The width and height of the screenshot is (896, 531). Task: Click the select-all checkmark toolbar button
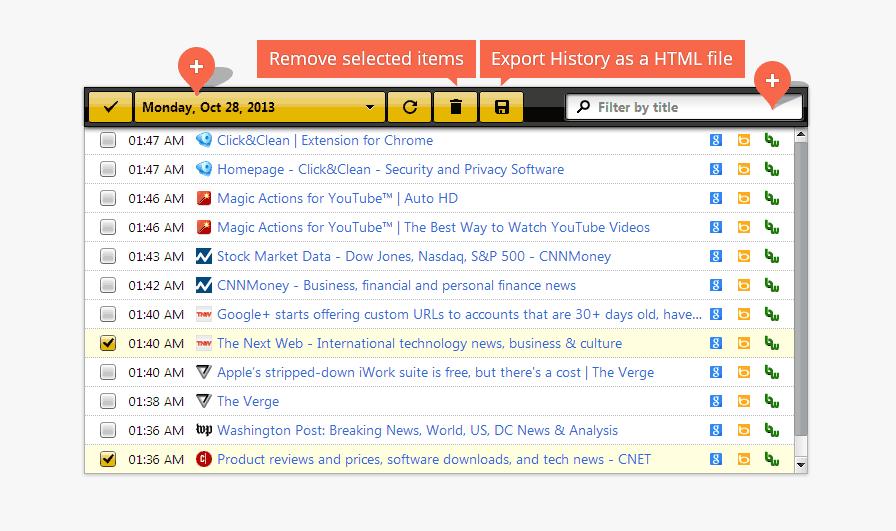click(x=110, y=107)
